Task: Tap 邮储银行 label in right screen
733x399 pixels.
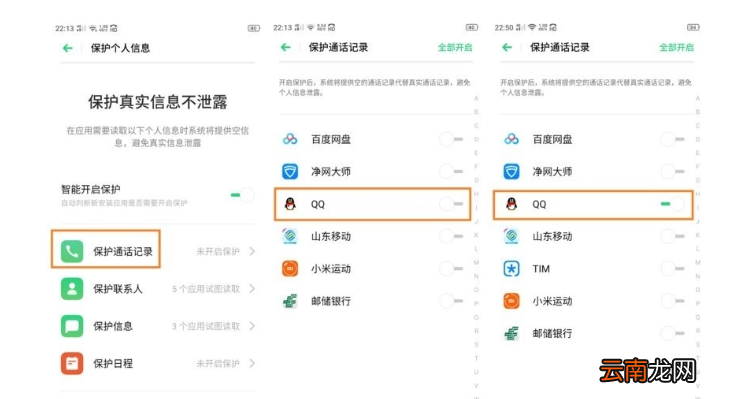Action: [552, 334]
